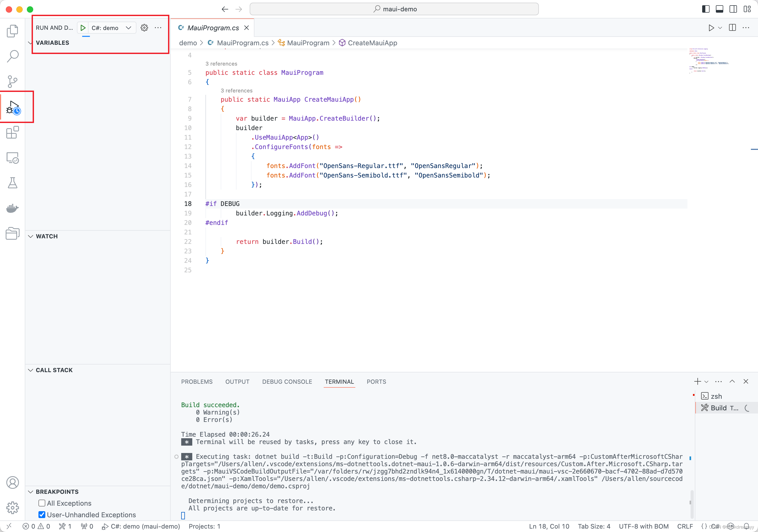Open the Extensions view icon
758x532 pixels.
point(12,132)
